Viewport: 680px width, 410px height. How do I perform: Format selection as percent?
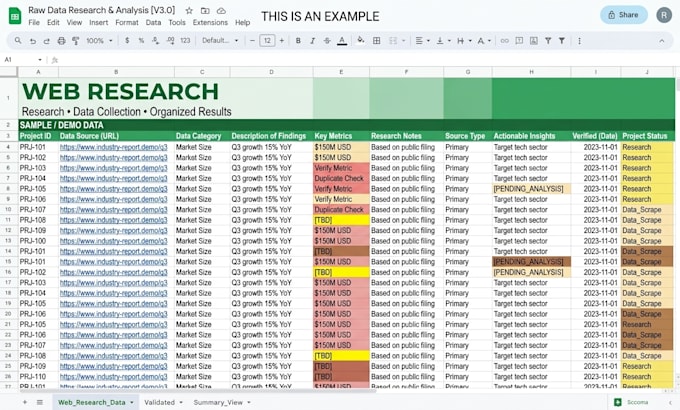[x=141, y=40]
